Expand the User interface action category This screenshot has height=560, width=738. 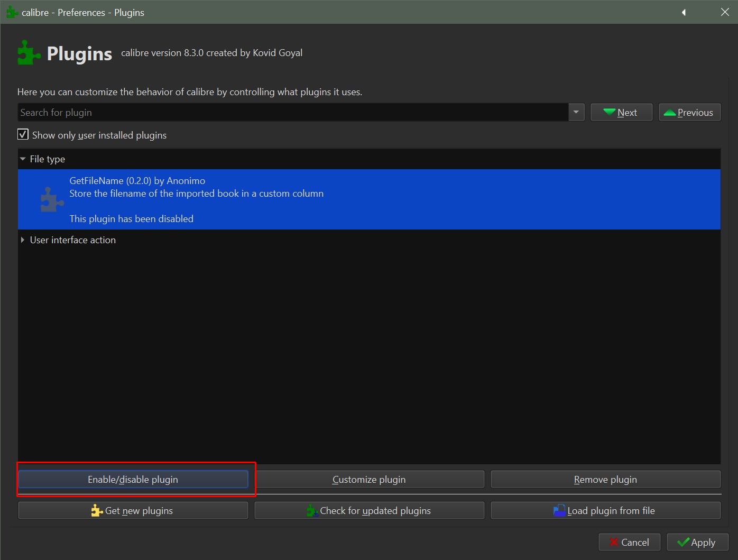[23, 240]
